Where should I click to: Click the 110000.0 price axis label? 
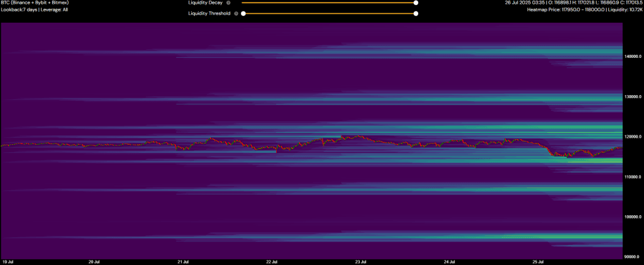click(x=633, y=177)
